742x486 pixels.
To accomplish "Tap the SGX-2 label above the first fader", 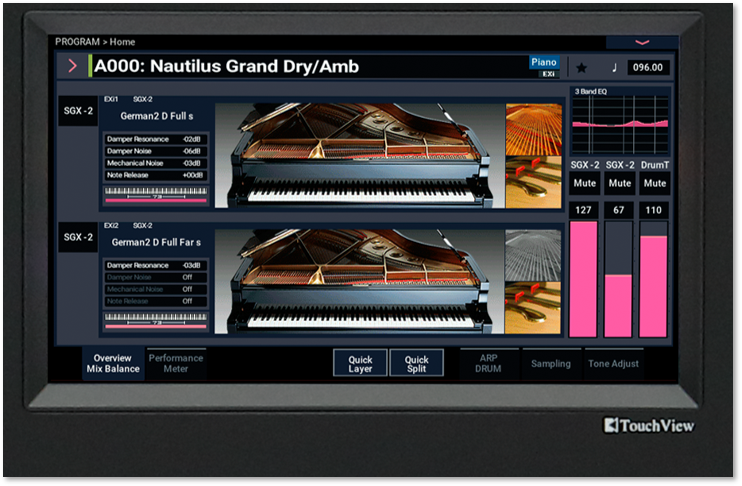I will click(584, 165).
